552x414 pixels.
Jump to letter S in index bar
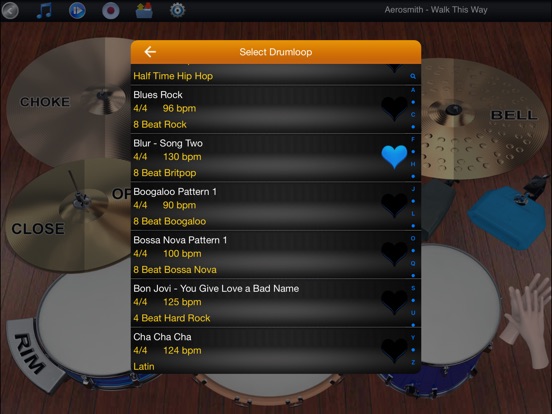click(413, 288)
